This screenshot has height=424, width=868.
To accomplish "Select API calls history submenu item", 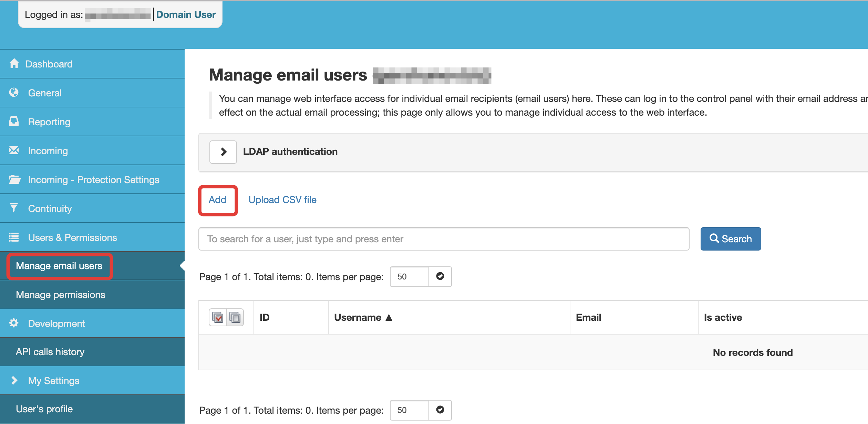I will coord(92,352).
